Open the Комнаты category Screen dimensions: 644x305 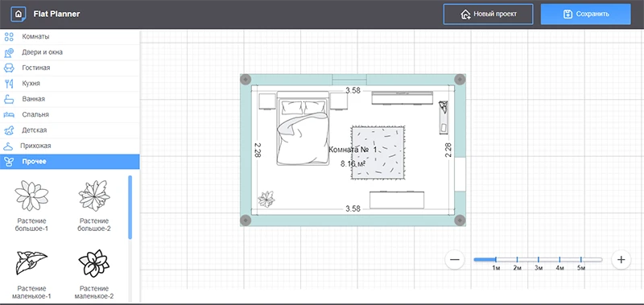pos(70,37)
